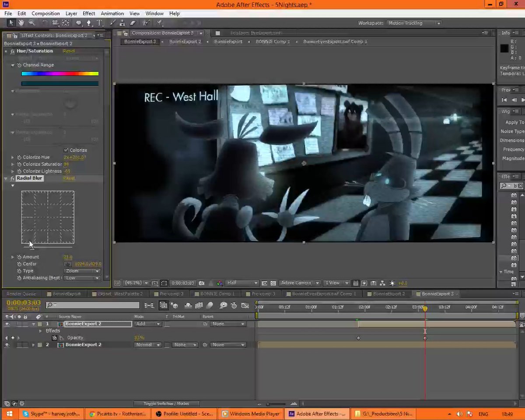Toggle the Channel Range stopwatch
Viewport: 525px width, 420px height.
(x=19, y=65)
